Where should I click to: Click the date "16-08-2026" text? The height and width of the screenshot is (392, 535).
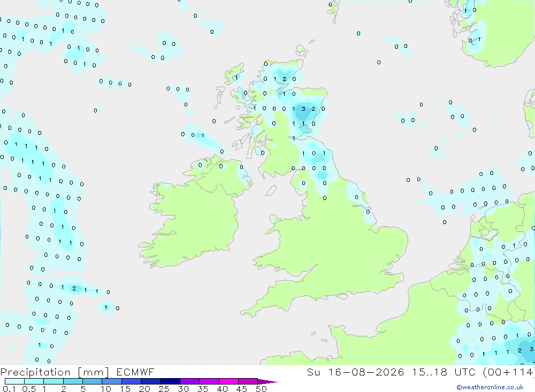pos(366,372)
